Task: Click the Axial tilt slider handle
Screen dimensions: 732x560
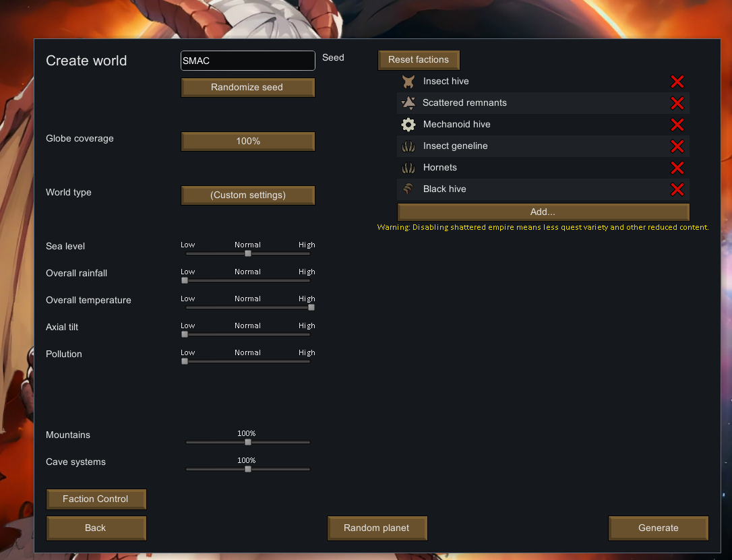Action: (x=185, y=335)
